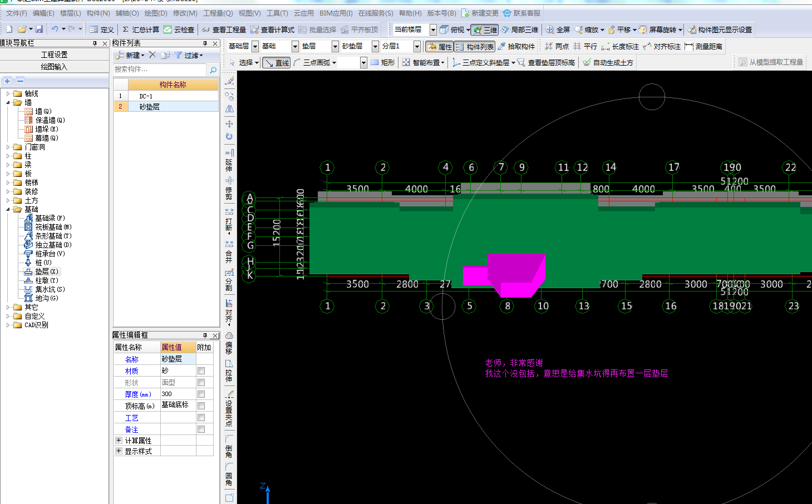Viewport: 812px width, 504px height.
Task: Collapse the 基础 tree folder
Action: 8,209
